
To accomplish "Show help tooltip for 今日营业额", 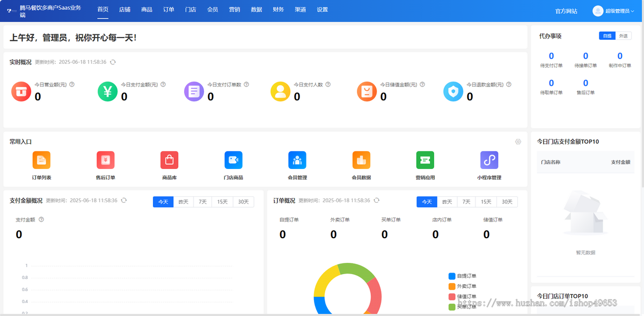I will point(72,84).
